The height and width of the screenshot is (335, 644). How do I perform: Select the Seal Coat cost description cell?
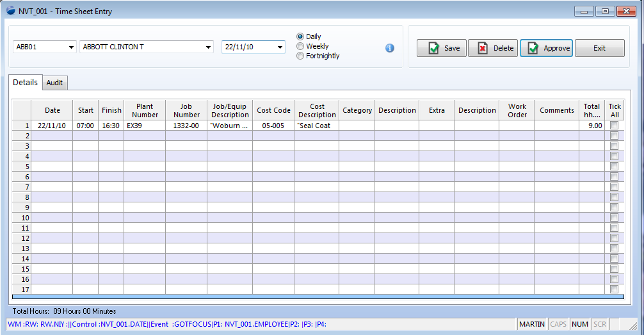[317, 126]
